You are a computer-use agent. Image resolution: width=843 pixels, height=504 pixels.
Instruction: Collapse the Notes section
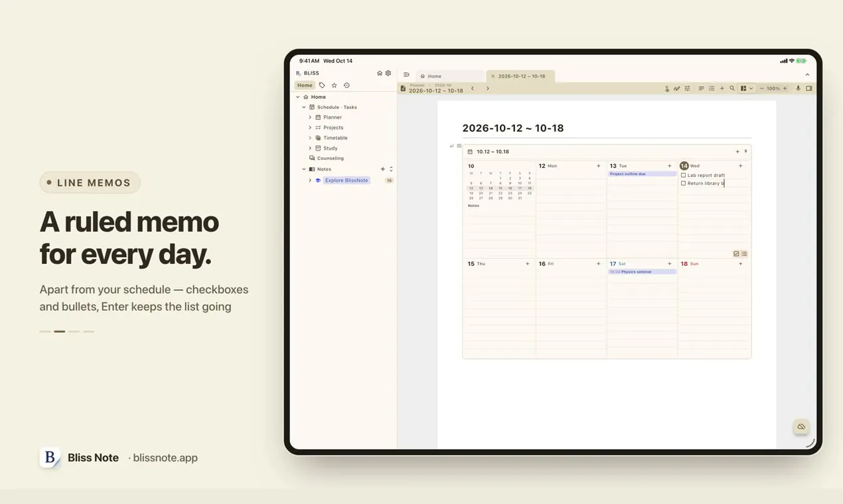coord(304,169)
